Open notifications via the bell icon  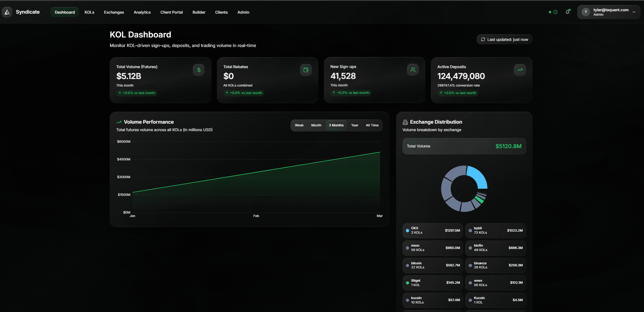coord(568,12)
